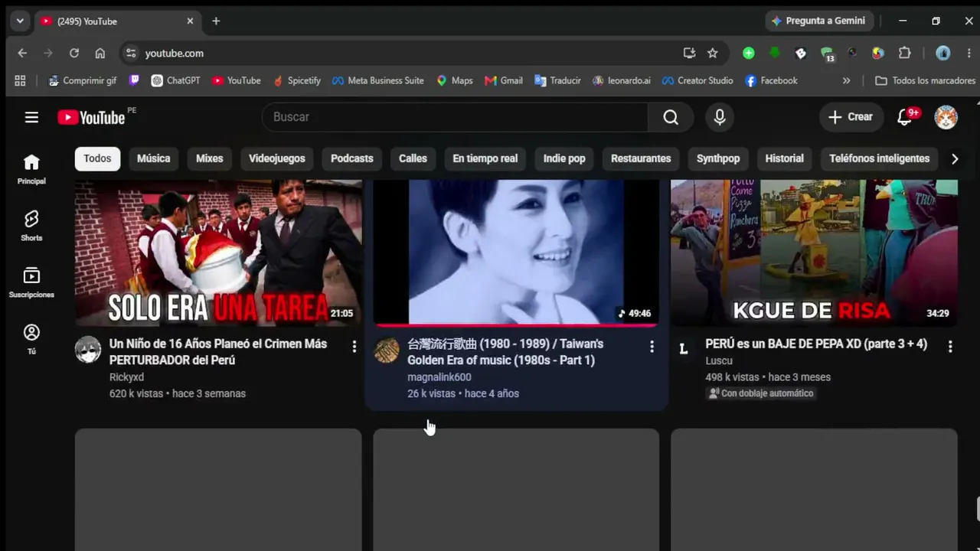
Task: Bookmark this page with the star
Action: coord(713,53)
